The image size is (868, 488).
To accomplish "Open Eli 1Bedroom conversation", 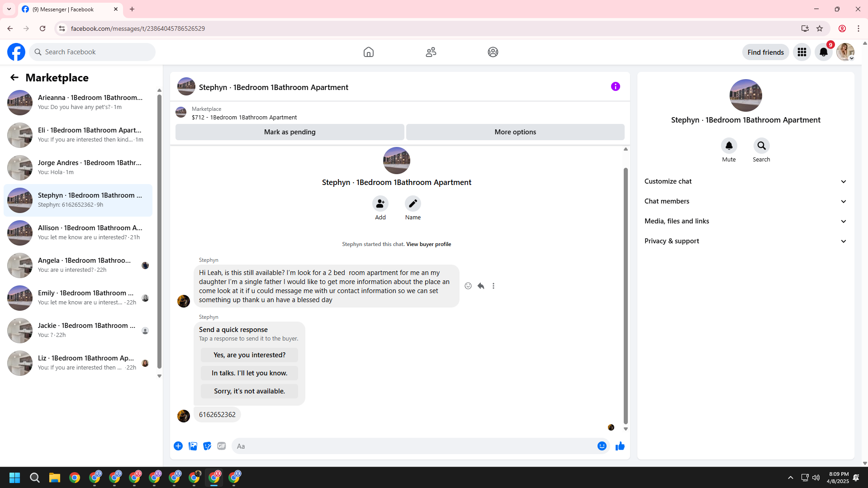I will point(78,135).
